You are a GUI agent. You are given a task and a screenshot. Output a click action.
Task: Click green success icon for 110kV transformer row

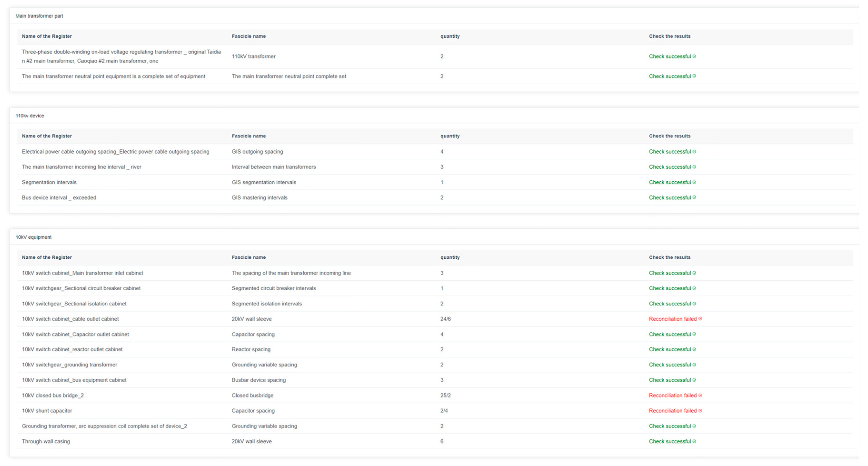click(694, 56)
